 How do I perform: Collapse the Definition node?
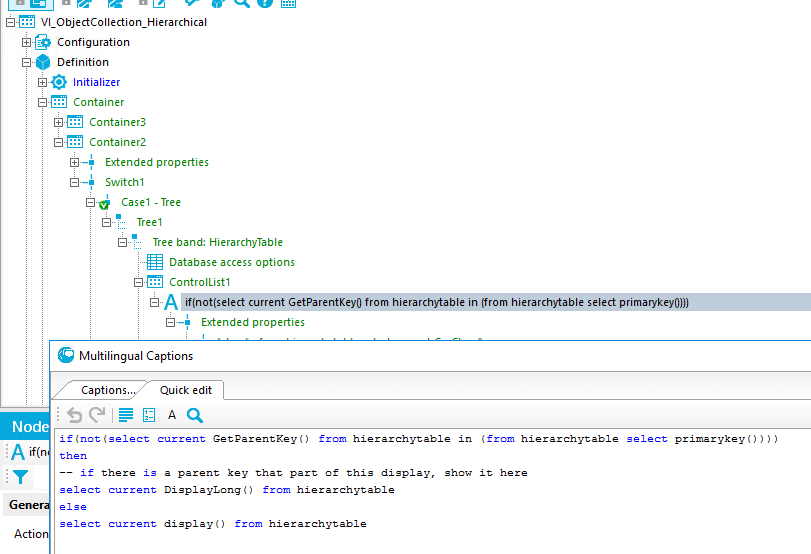coord(26,62)
